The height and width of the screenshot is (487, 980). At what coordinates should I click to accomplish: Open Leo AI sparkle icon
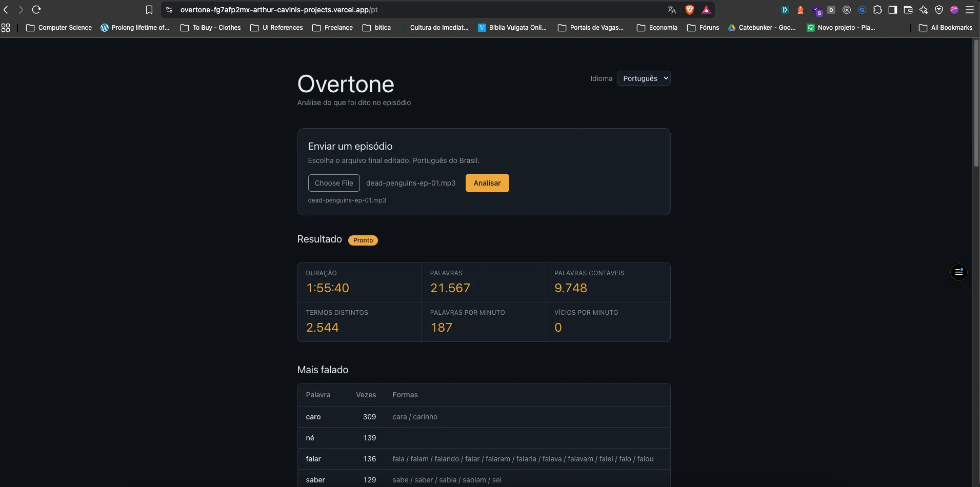924,10
